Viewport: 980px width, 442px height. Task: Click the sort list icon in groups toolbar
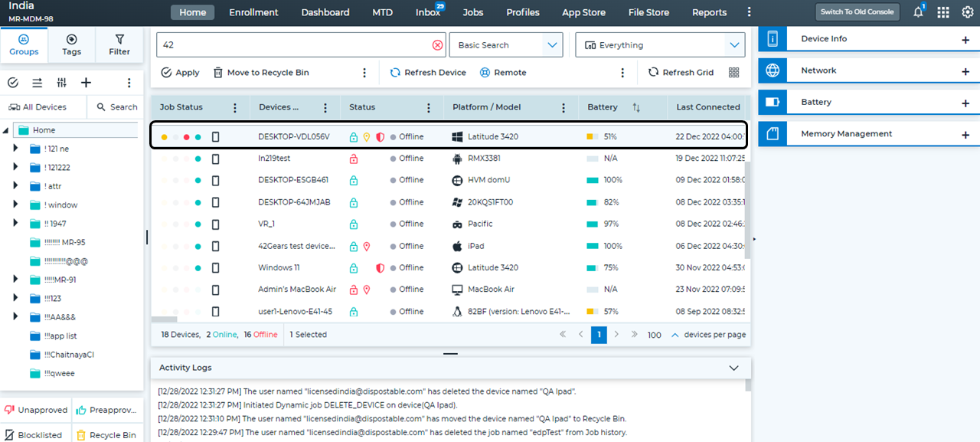[x=37, y=83]
